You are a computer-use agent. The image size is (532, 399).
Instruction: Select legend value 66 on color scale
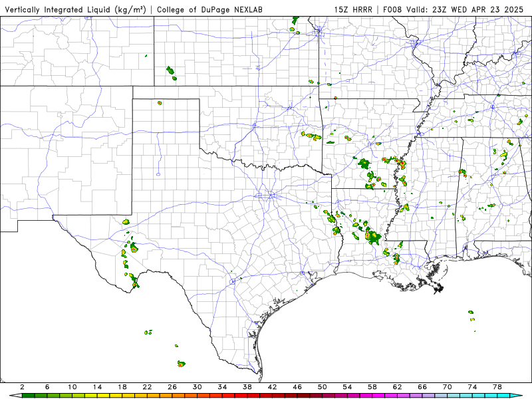click(x=422, y=387)
